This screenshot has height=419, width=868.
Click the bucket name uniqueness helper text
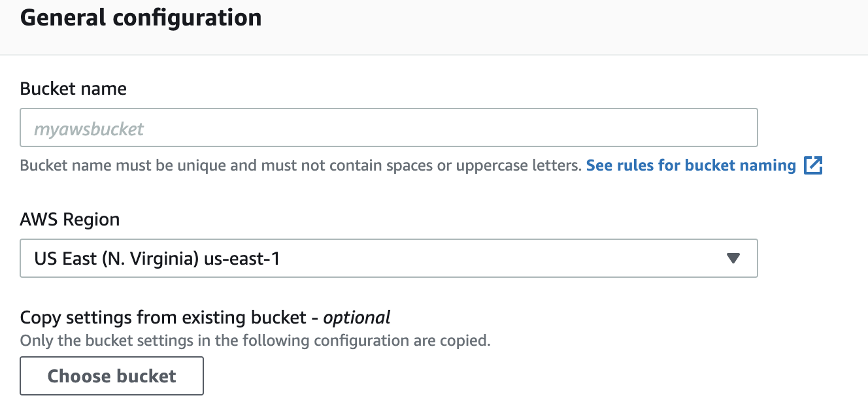coord(301,165)
